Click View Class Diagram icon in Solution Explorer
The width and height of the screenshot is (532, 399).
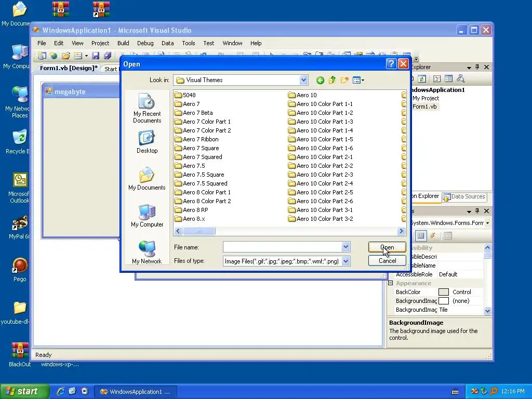(x=460, y=79)
